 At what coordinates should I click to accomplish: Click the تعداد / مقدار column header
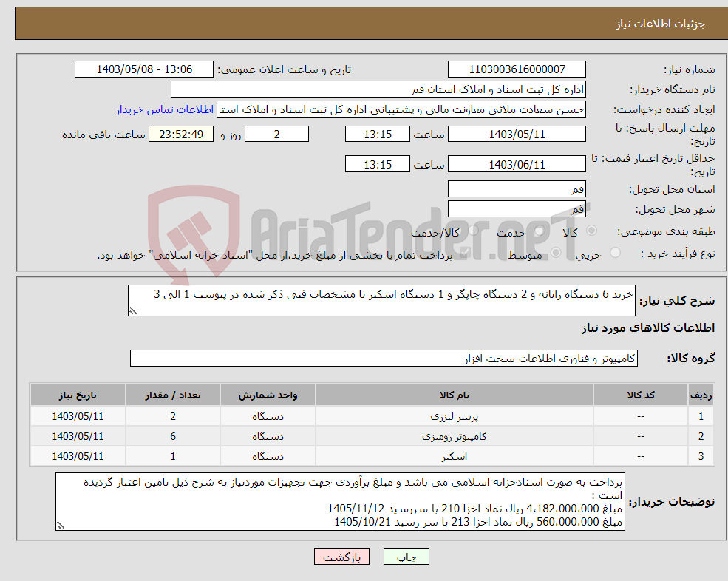173,395
